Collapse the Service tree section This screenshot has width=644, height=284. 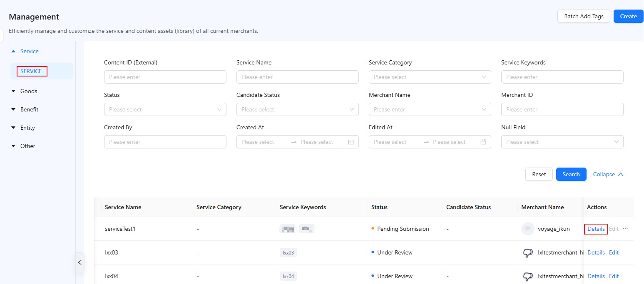13,51
